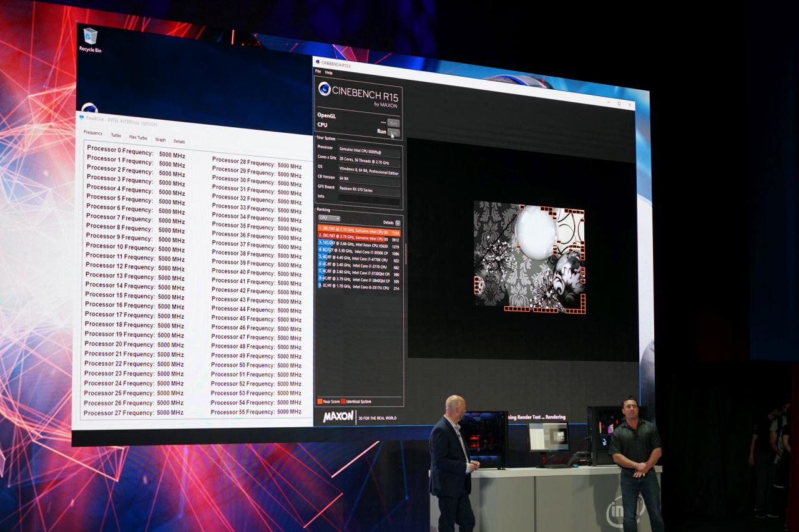This screenshot has height=532, width=799.
Task: Click the Identical System legend swatch
Action: 343,401
